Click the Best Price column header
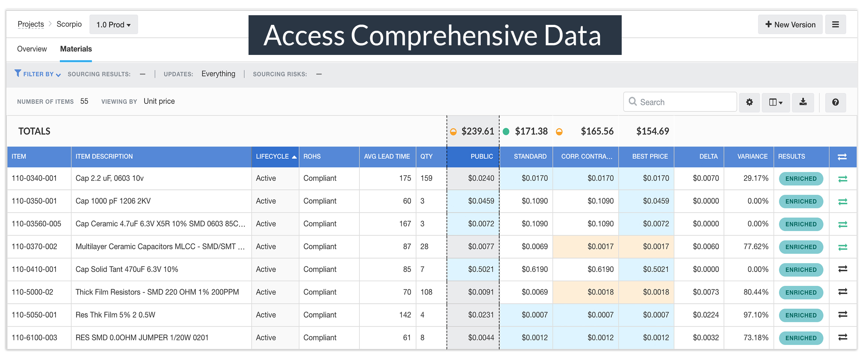This screenshot has height=357, width=868. (646, 157)
